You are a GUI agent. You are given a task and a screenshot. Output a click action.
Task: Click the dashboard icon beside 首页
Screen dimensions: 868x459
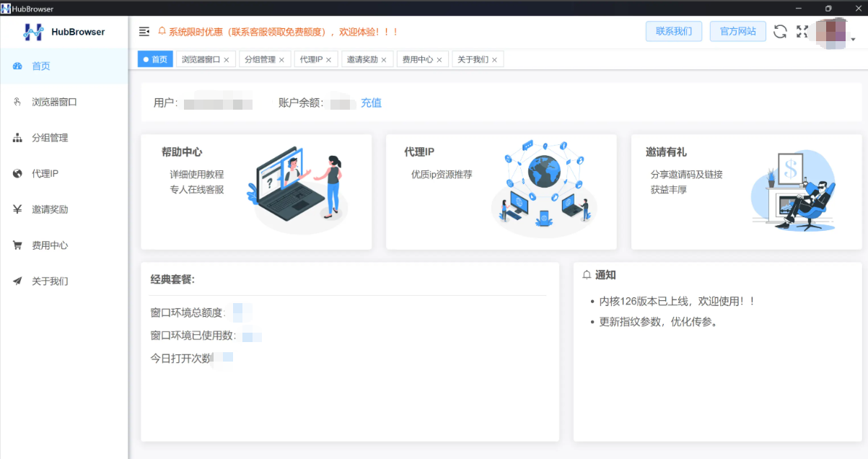[x=17, y=66]
